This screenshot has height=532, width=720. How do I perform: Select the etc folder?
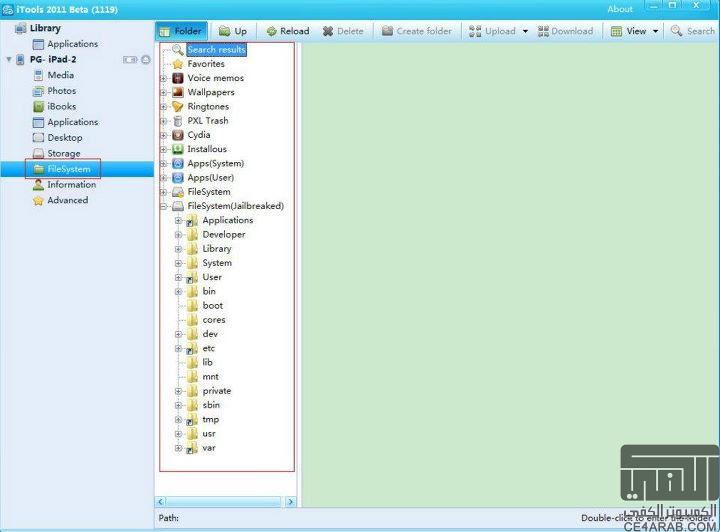pos(208,348)
